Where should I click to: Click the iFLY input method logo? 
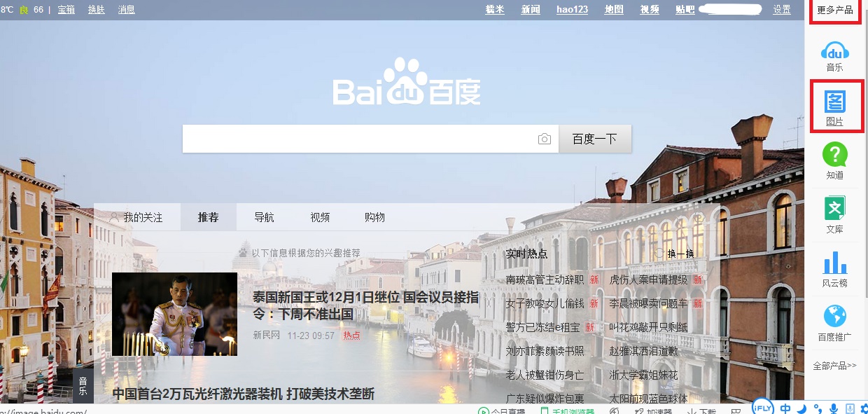coord(762,408)
